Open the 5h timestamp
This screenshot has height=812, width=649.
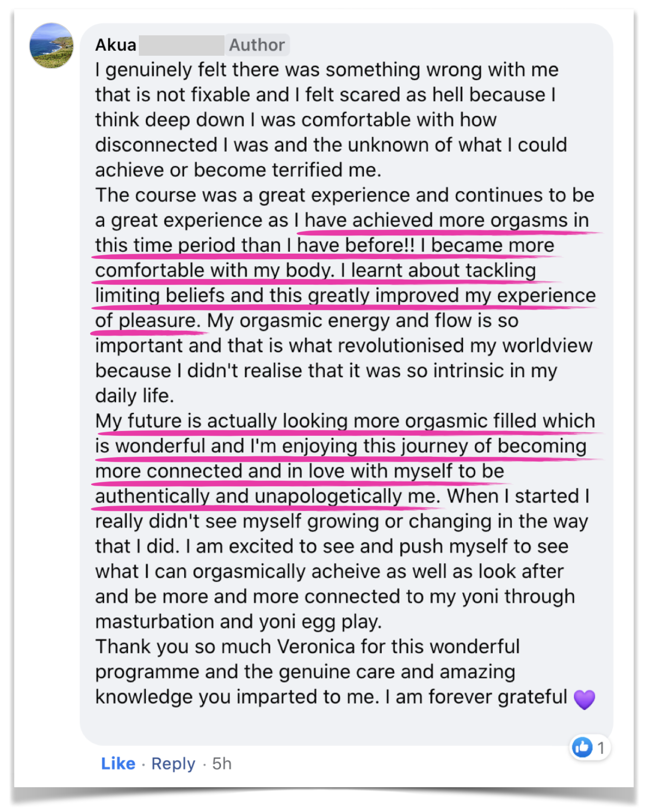tap(222, 763)
